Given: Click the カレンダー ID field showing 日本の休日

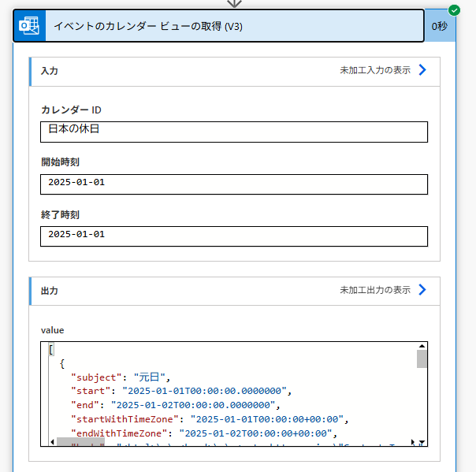Looking at the screenshot, I should 234,132.
